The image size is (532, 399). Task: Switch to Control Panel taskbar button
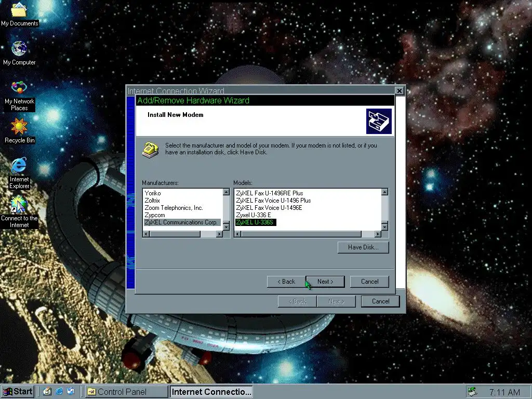point(126,392)
